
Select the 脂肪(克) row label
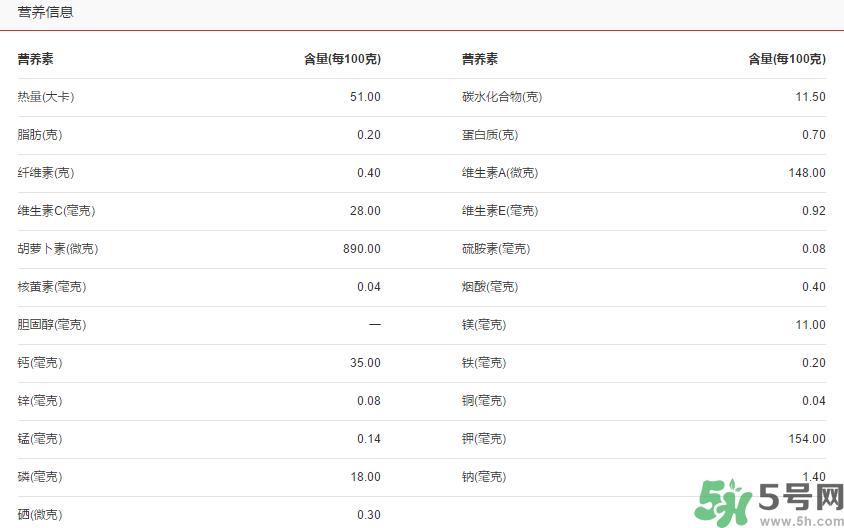(40, 135)
